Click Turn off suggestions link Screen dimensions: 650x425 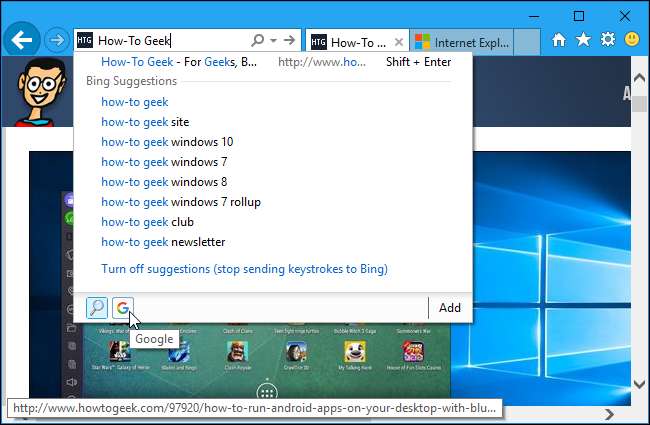click(x=244, y=269)
